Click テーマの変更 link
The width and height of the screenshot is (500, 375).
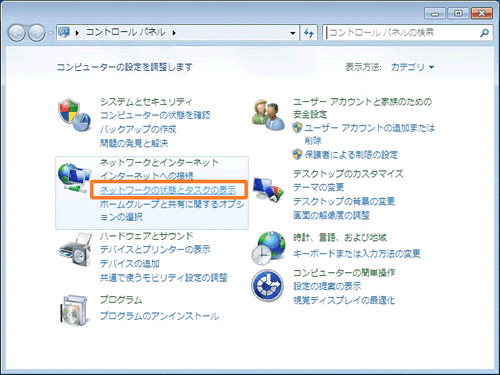[x=319, y=187]
